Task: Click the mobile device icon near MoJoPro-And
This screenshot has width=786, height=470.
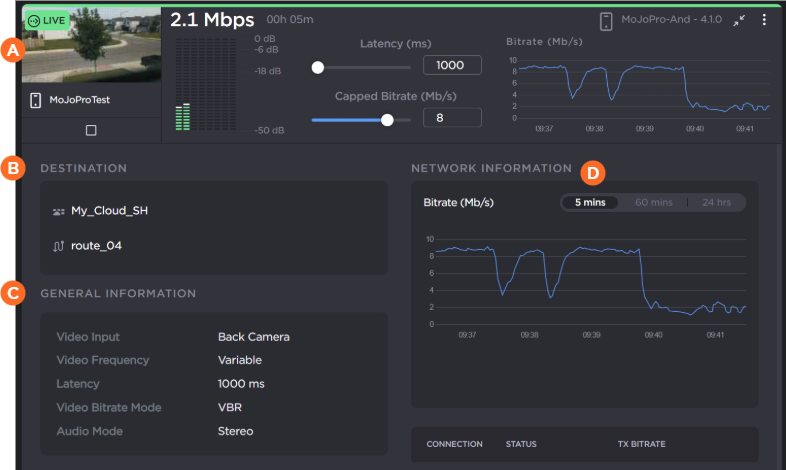Action: (605, 20)
